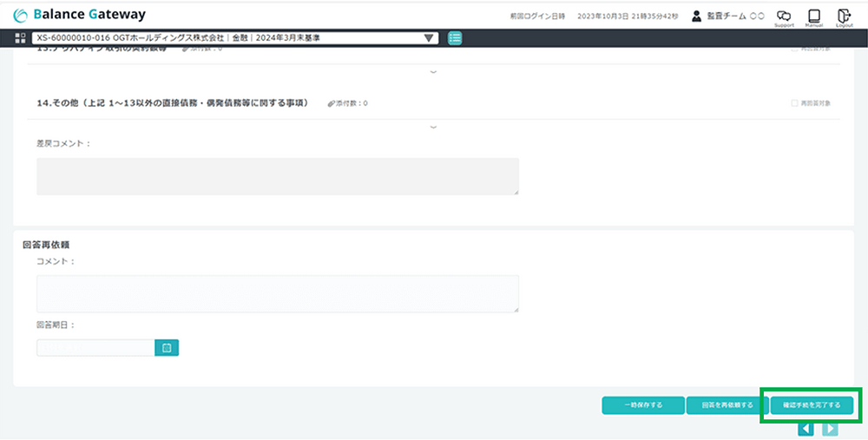Open the Manual icon

coord(813,17)
